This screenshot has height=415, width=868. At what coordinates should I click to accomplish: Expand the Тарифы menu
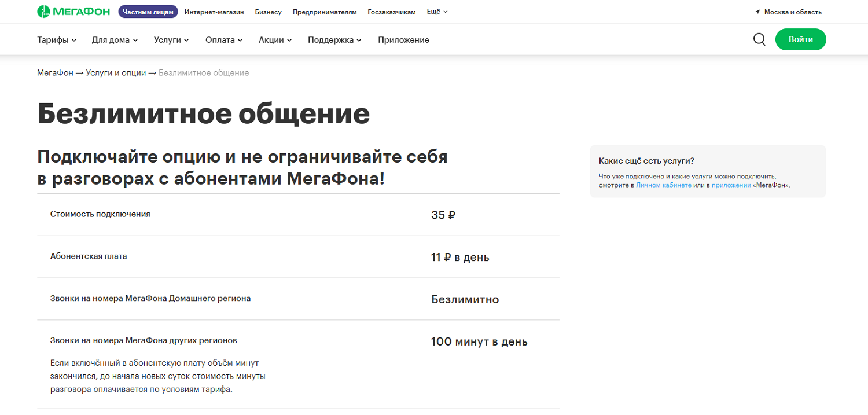click(57, 40)
